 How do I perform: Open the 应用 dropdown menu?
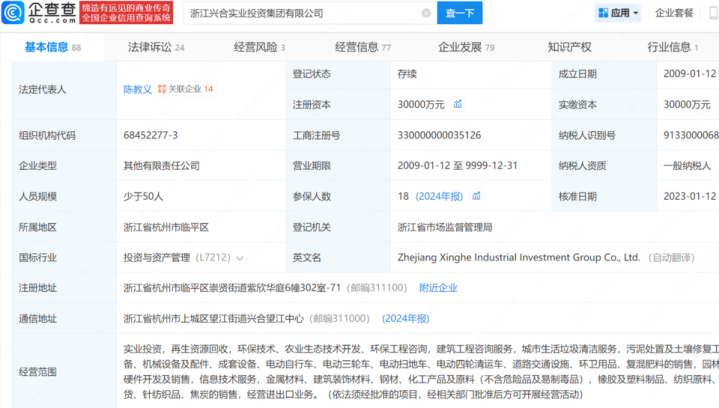(618, 13)
